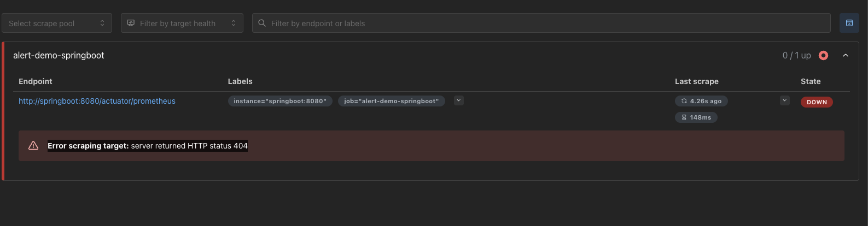This screenshot has width=868, height=226.
Task: Click the search magnifier icon in filter field
Action: (x=262, y=23)
